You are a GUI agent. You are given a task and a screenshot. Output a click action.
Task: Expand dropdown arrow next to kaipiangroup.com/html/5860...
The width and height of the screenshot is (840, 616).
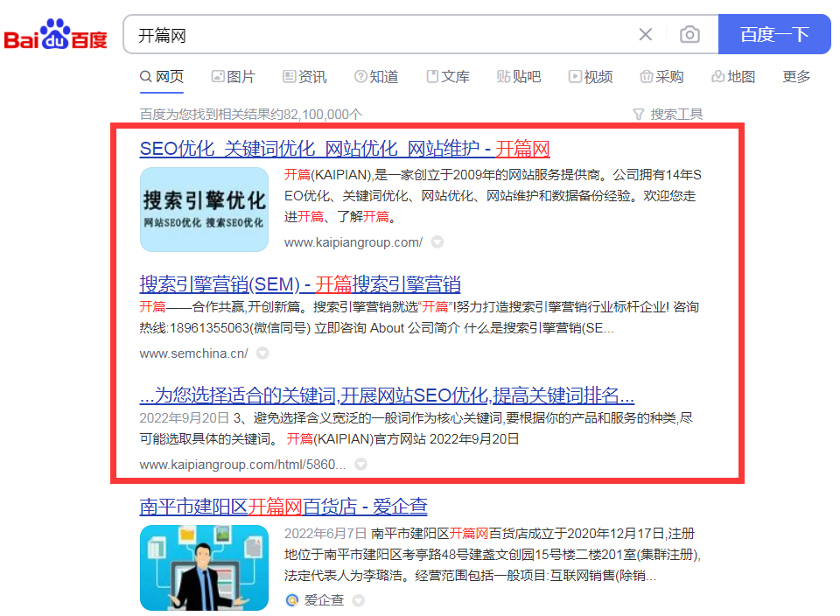tap(360, 464)
